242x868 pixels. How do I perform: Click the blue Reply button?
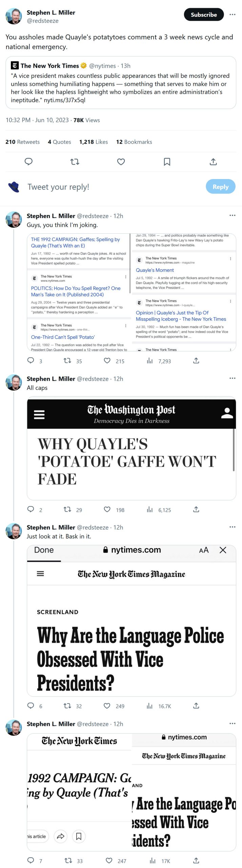(220, 186)
